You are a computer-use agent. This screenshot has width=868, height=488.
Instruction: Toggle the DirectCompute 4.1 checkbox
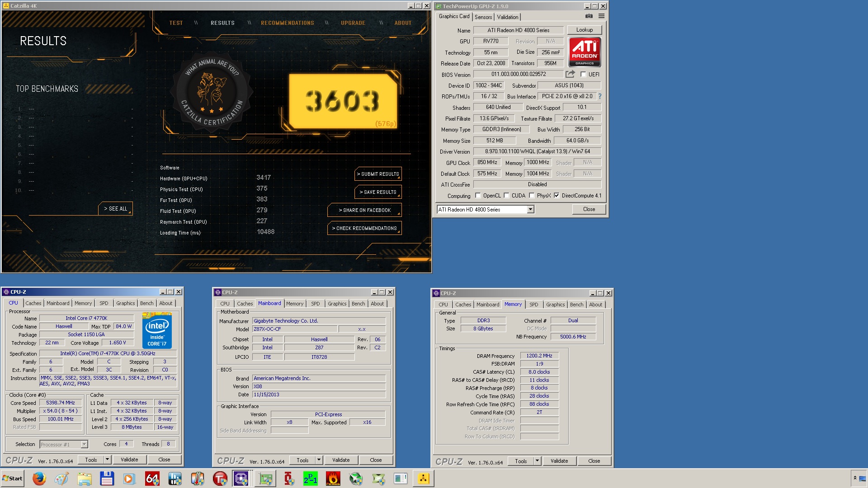(557, 196)
